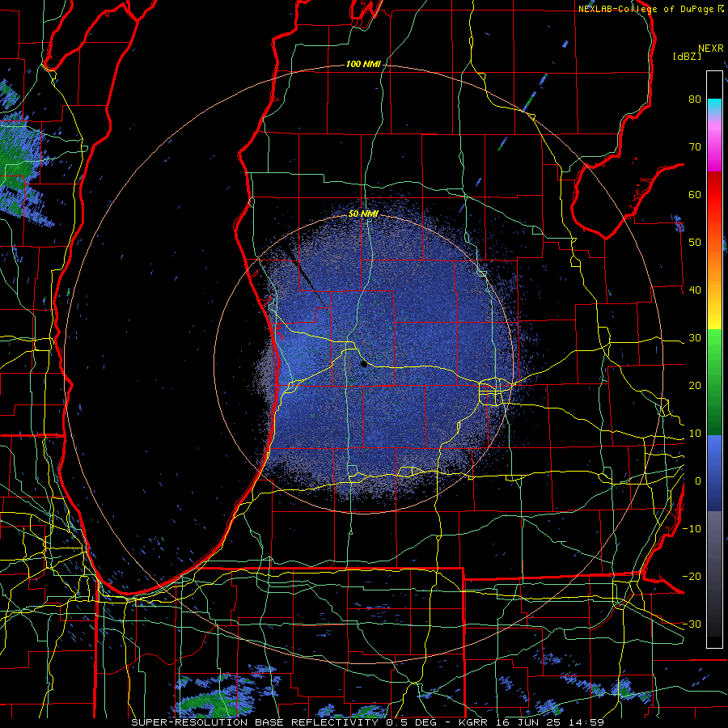Click the -30 dBZ legend label

click(692, 624)
